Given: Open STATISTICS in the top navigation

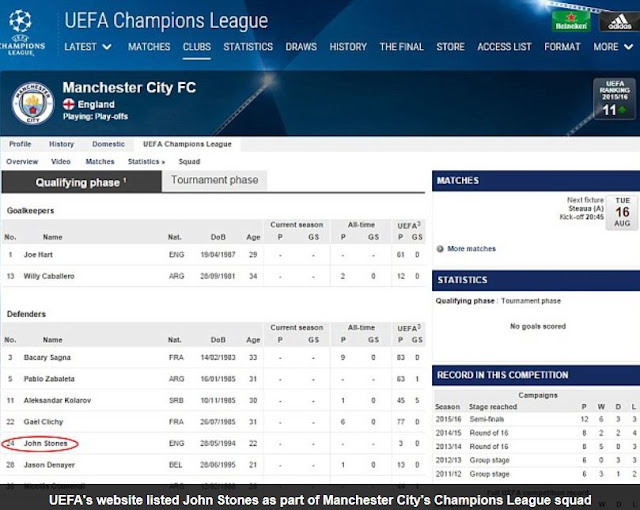Looking at the screenshot, I should click(248, 47).
